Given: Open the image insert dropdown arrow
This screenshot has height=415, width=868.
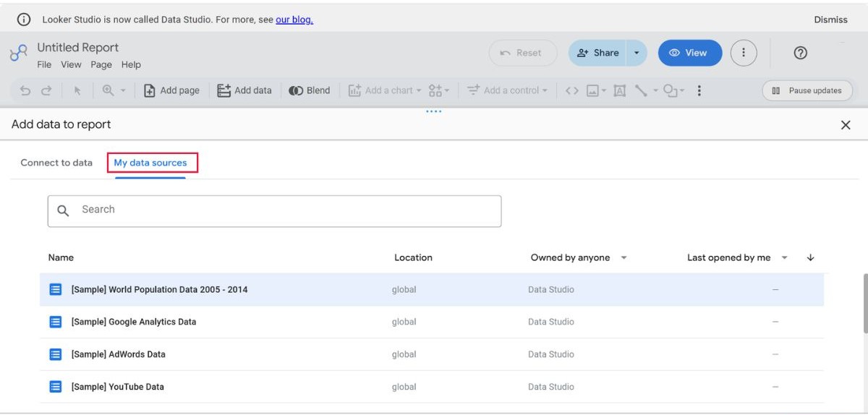Looking at the screenshot, I should [x=603, y=90].
